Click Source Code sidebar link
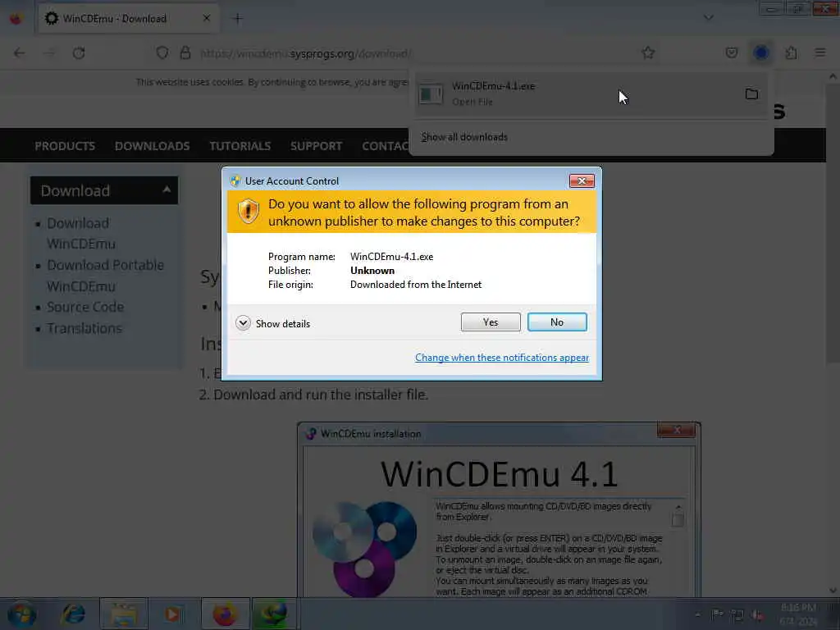Image resolution: width=840 pixels, height=630 pixels. coord(85,307)
